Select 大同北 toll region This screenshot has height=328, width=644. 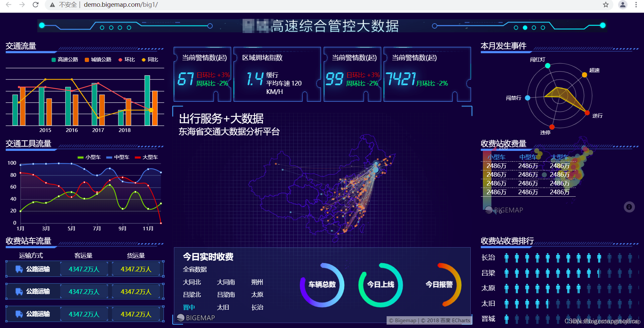[192, 282]
